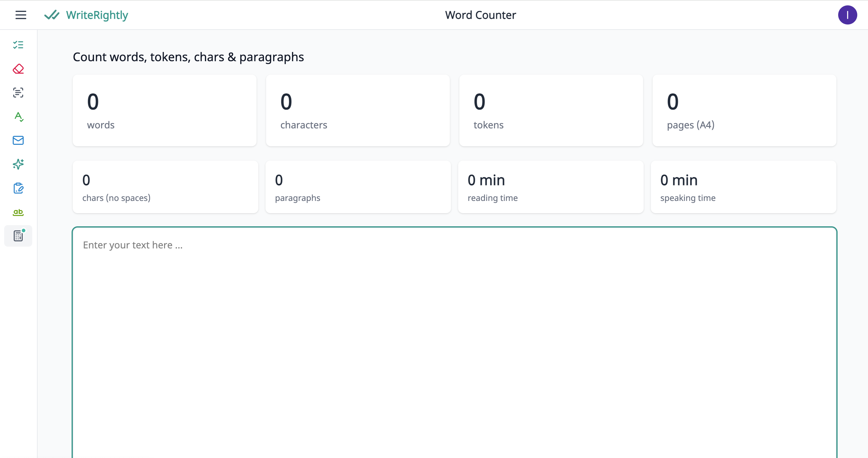
Task: Click the reading time card
Action: (x=551, y=187)
